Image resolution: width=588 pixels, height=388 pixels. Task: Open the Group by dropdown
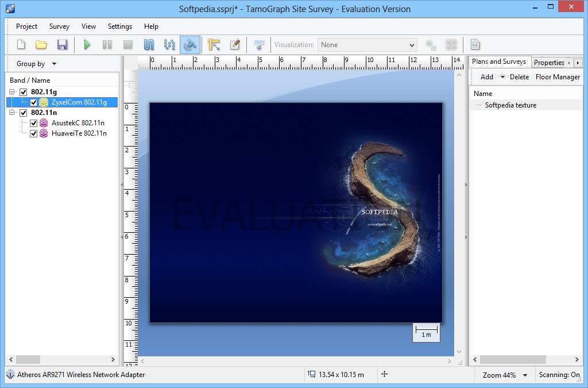click(36, 64)
